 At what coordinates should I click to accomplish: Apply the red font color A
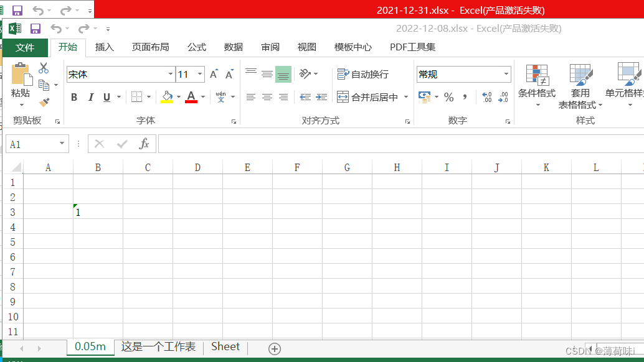(191, 97)
